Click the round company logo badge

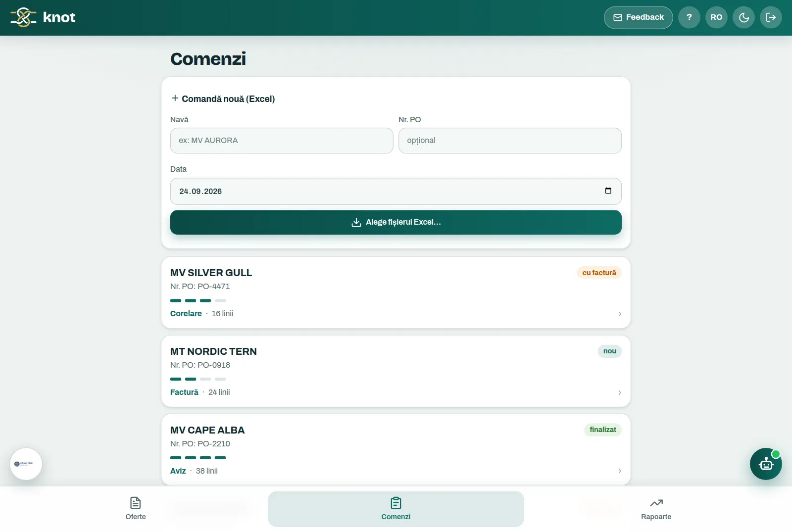pyautogui.click(x=26, y=464)
